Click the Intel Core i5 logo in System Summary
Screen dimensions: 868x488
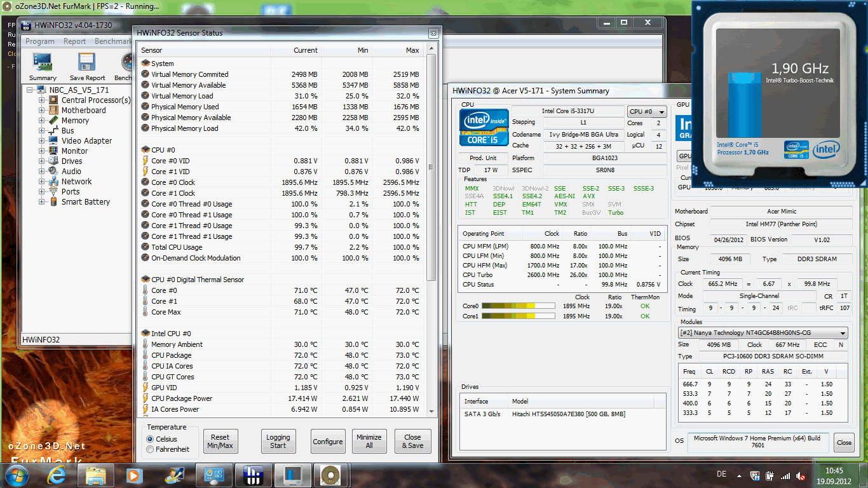point(483,129)
